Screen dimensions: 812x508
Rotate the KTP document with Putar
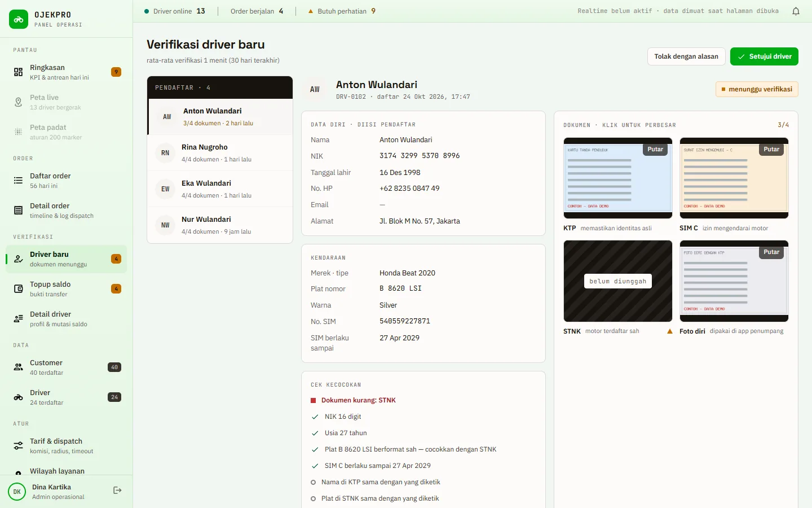(655, 150)
